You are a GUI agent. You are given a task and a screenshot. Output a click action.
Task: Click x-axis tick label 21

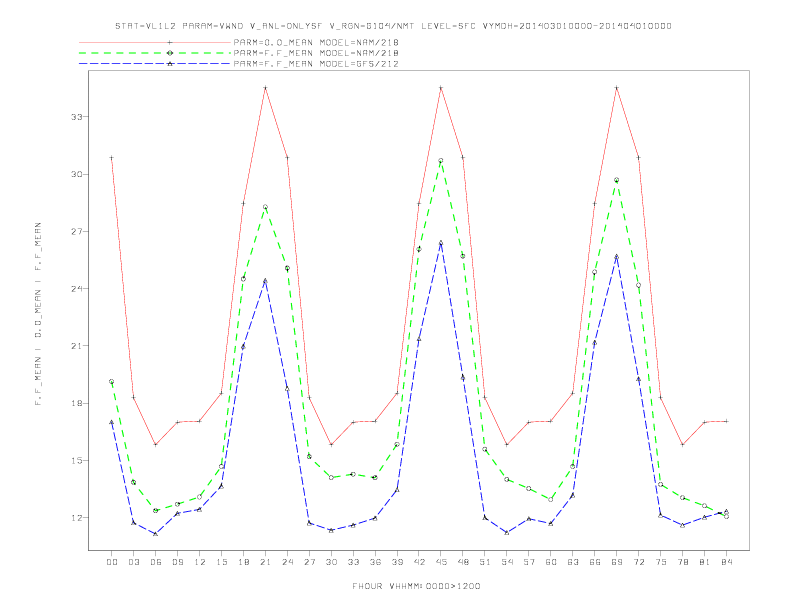(265, 562)
